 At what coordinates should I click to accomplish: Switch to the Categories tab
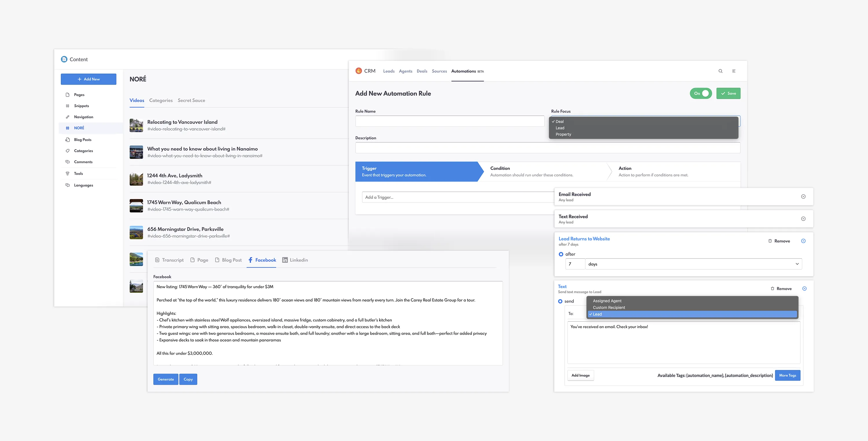tap(161, 100)
